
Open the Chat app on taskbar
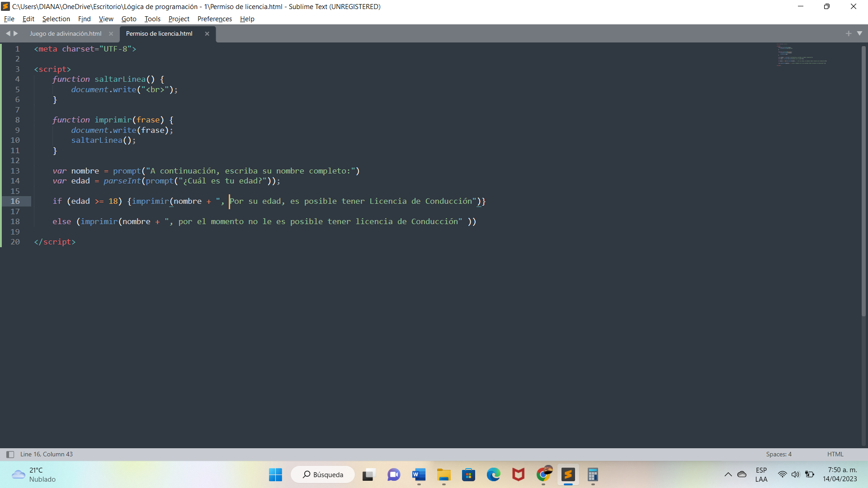pyautogui.click(x=394, y=475)
